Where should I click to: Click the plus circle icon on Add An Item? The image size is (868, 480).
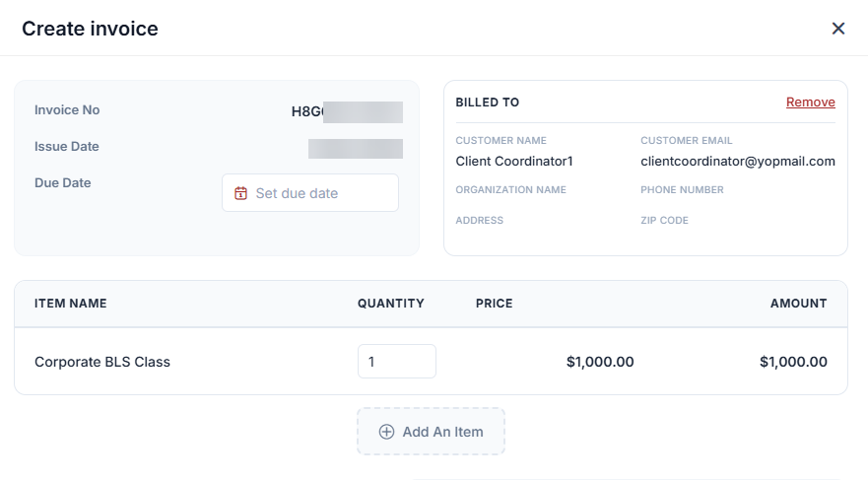[386, 432]
